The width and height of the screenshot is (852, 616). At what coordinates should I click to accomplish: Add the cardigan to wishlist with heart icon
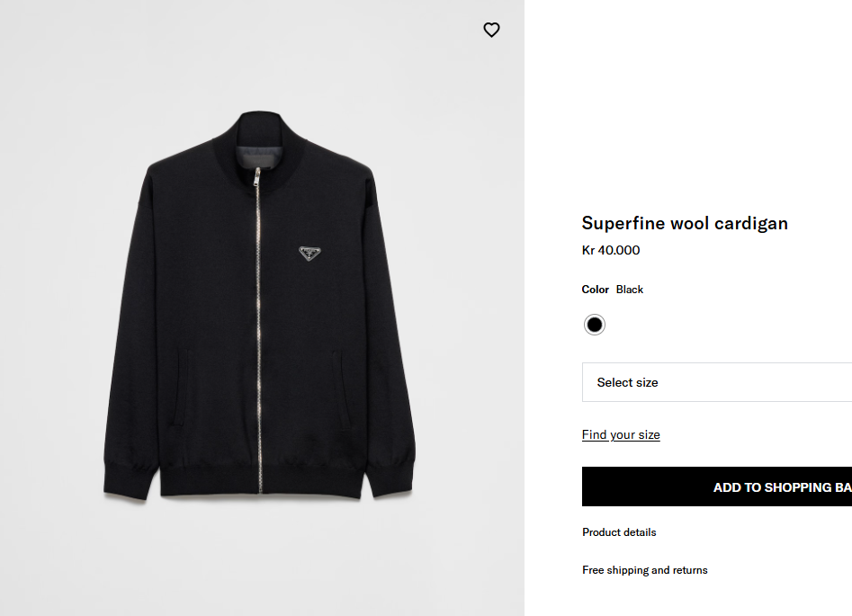(491, 30)
